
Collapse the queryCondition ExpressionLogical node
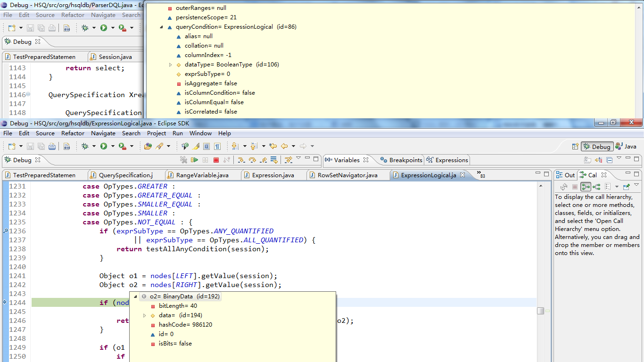161,27
